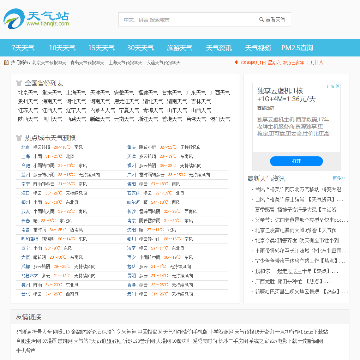Click the blue ad headline text

click(286, 95)
